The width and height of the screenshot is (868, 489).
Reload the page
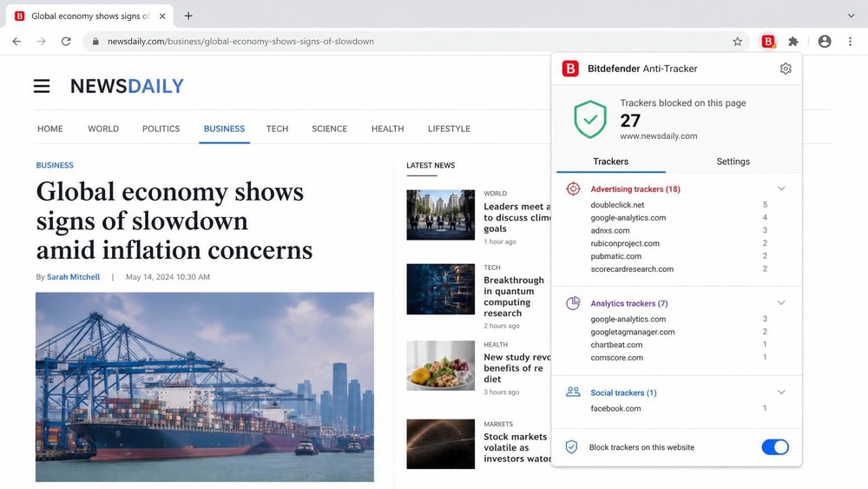pos(66,42)
